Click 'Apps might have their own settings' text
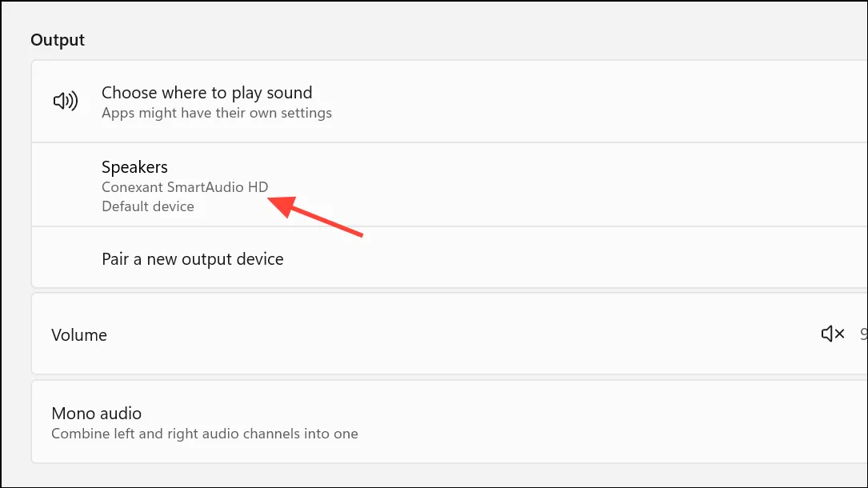 pos(217,113)
